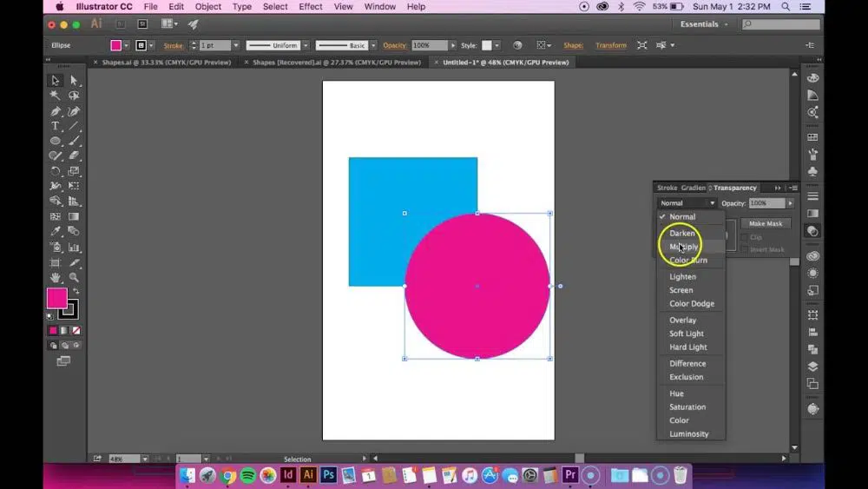
Task: Choose the Pen tool
Action: click(56, 111)
